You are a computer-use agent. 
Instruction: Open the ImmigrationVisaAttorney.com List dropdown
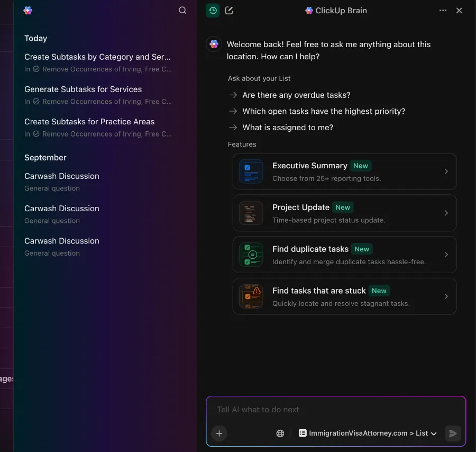368,433
